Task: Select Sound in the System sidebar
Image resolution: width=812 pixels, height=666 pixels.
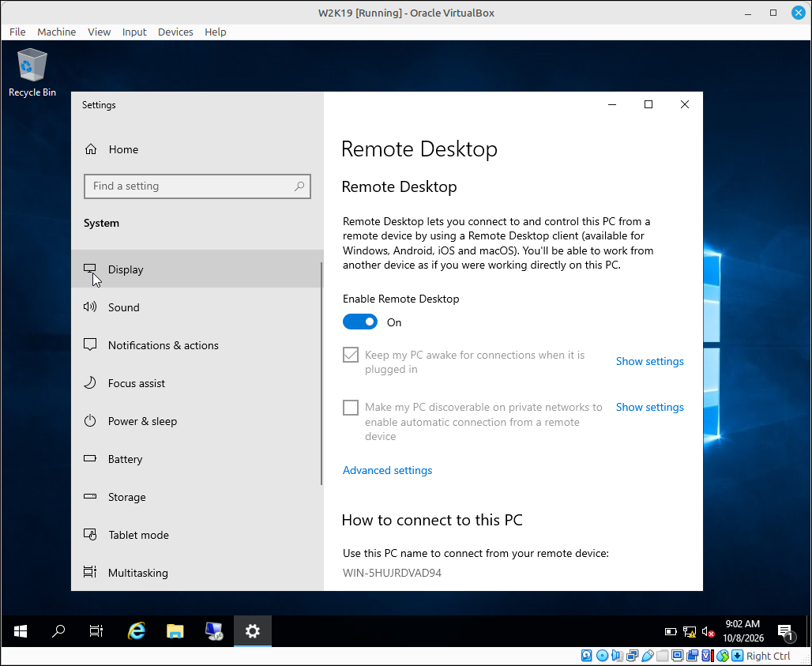Action: 196,307
